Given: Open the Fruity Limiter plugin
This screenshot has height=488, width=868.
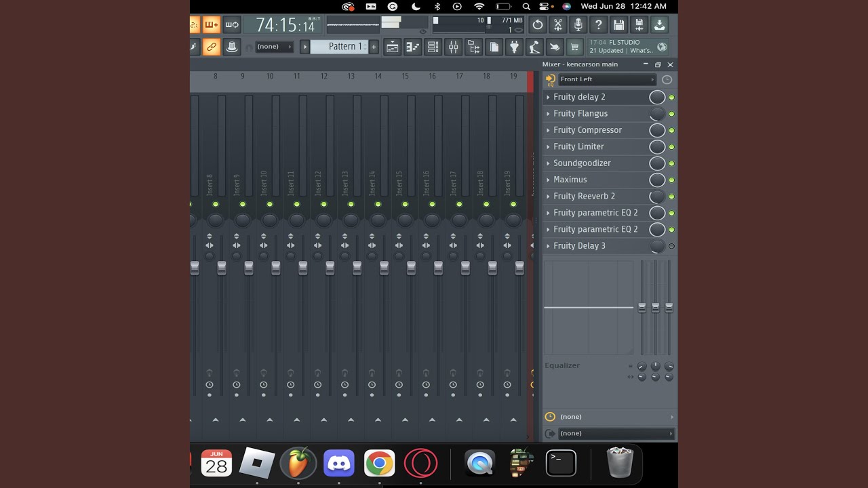Looking at the screenshot, I should (x=578, y=146).
